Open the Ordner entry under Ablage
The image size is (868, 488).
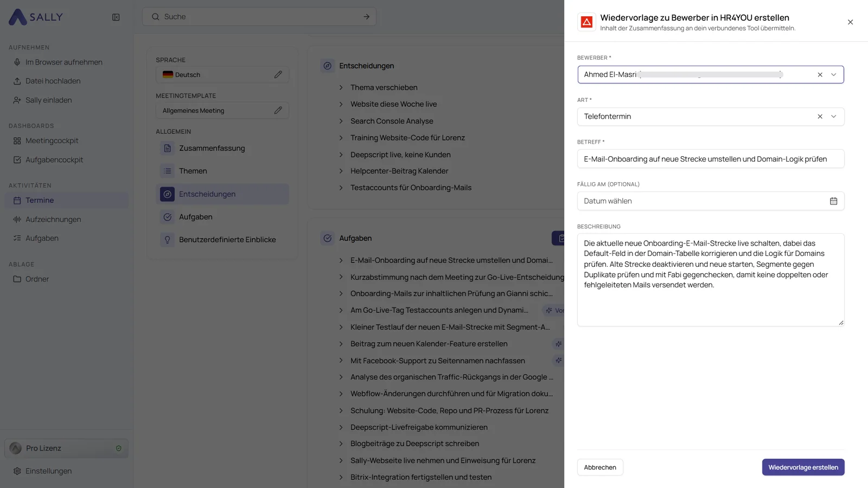point(37,279)
